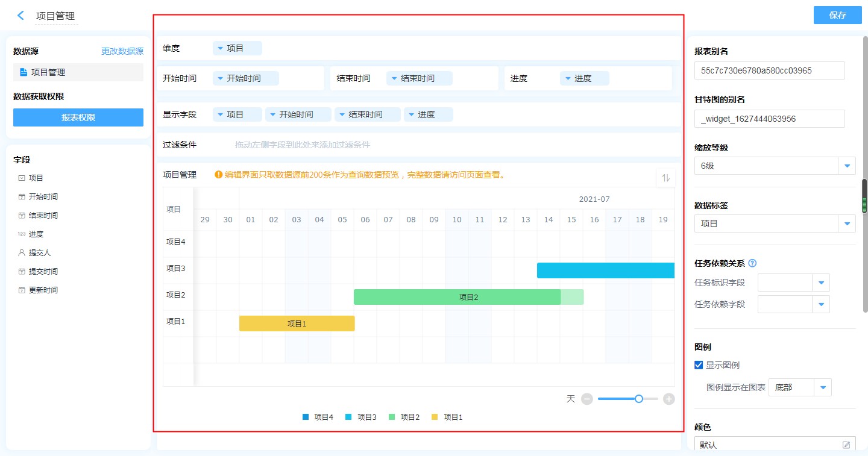Click the edit icon in color field
Image resolution: width=868 pixels, height=456 pixels.
pyautogui.click(x=846, y=445)
